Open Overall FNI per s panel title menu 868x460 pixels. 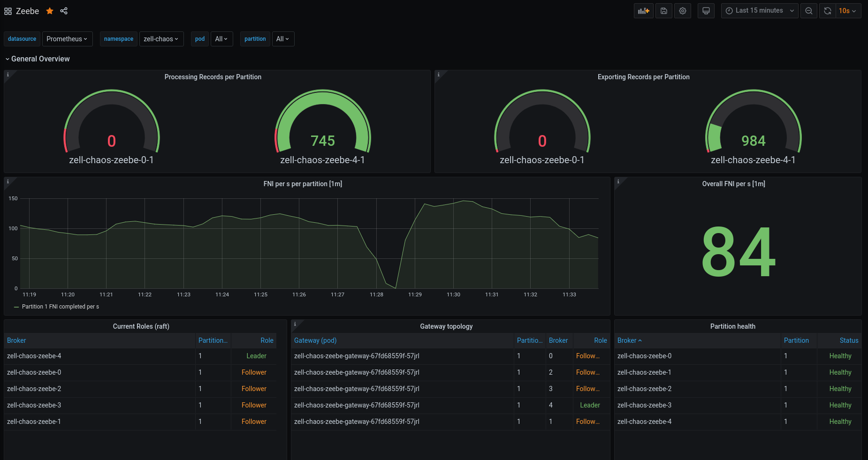(733, 184)
